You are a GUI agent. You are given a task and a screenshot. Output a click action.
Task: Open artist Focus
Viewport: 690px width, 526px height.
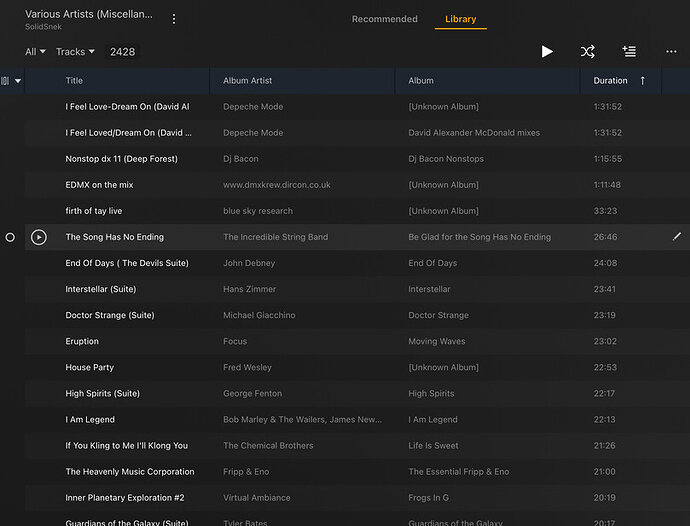point(235,341)
